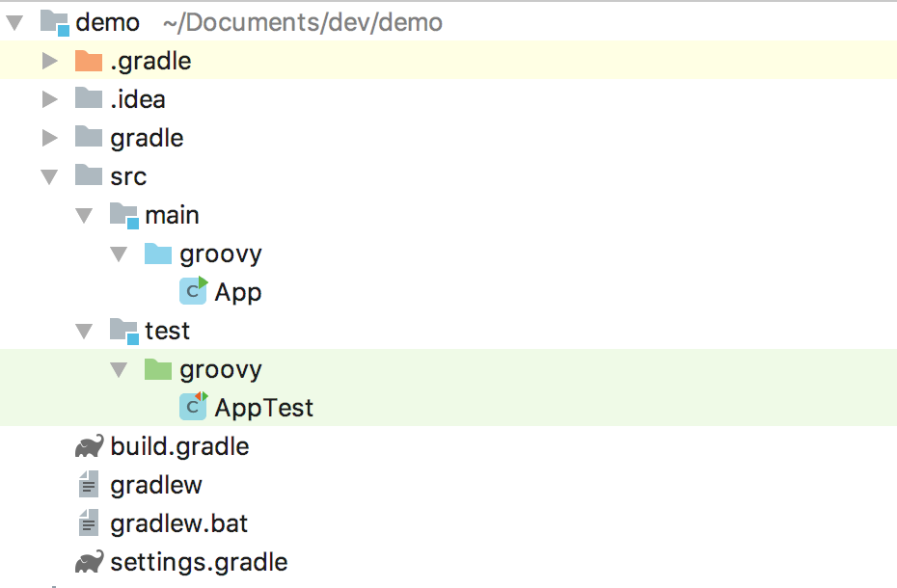This screenshot has width=897, height=588.
Task: Open build.gradle from the tree
Action: [x=179, y=445]
